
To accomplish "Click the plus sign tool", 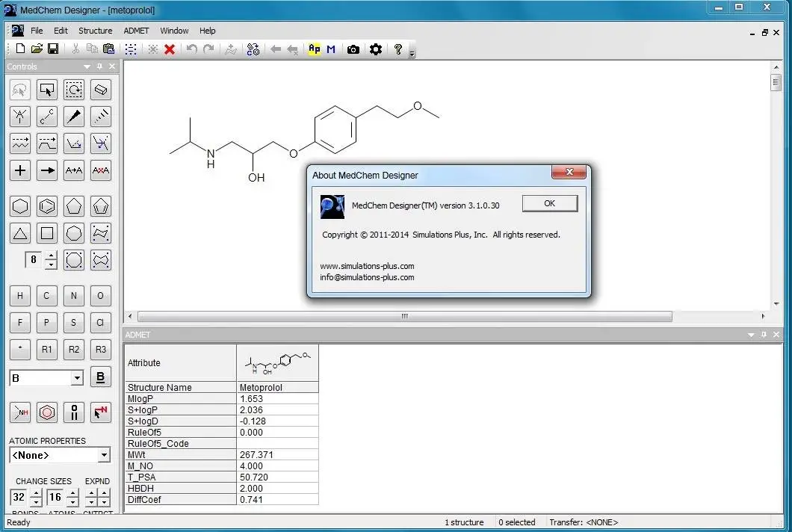I will click(20, 170).
